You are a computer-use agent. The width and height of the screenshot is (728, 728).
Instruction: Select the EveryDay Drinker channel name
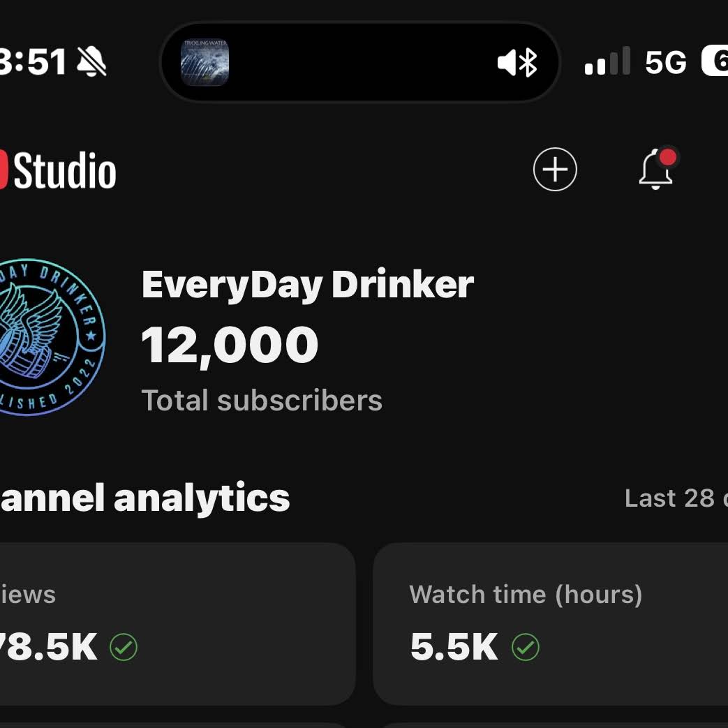point(308,285)
